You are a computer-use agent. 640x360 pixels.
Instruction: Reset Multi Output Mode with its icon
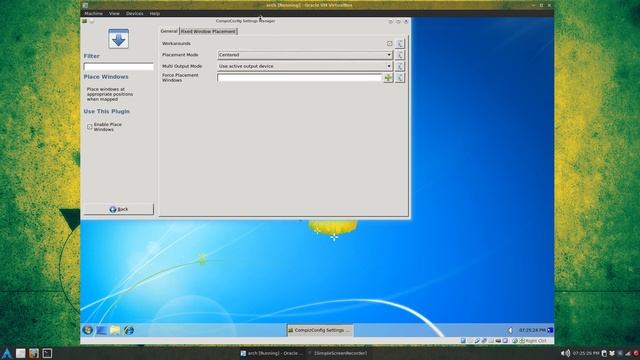[400, 66]
